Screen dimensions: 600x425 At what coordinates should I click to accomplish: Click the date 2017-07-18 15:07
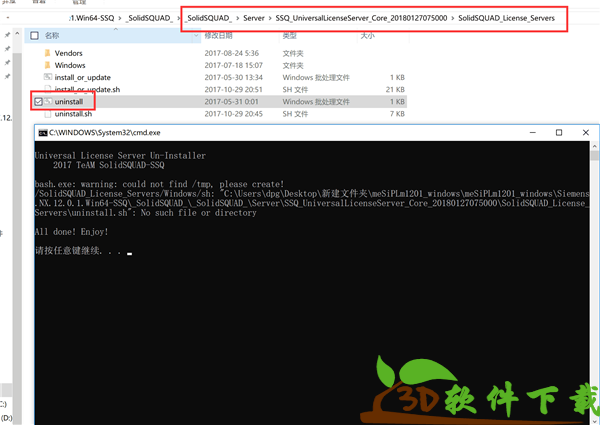point(233,65)
